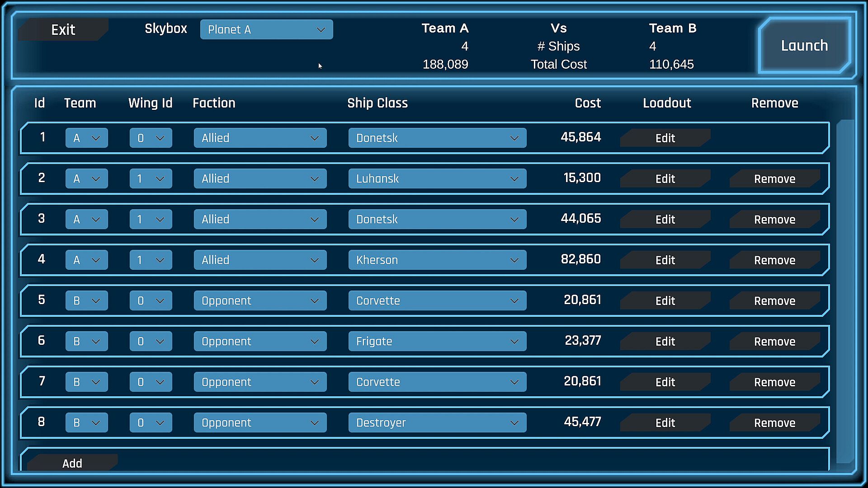Open Ship Class dropdown for ship 6

[x=437, y=341]
